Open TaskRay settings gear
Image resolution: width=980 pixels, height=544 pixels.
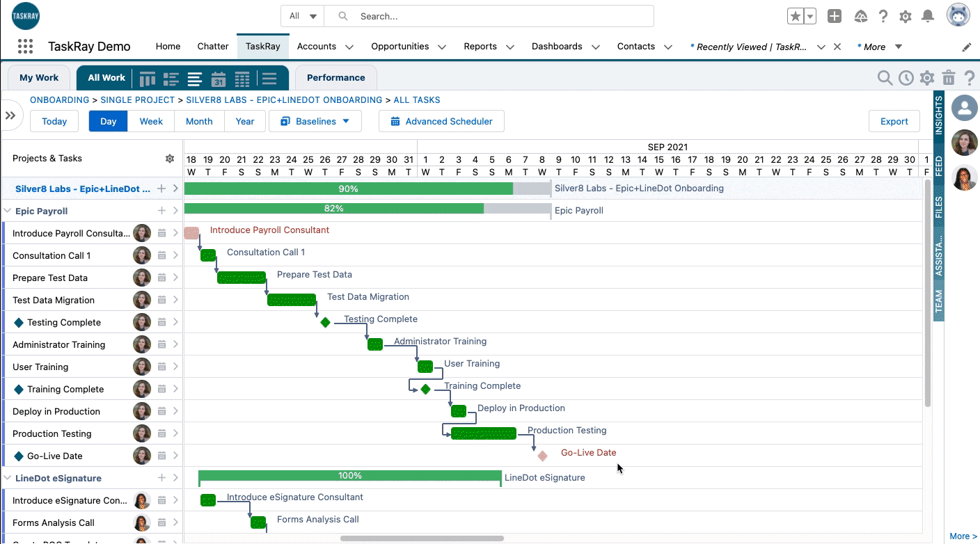tap(927, 78)
